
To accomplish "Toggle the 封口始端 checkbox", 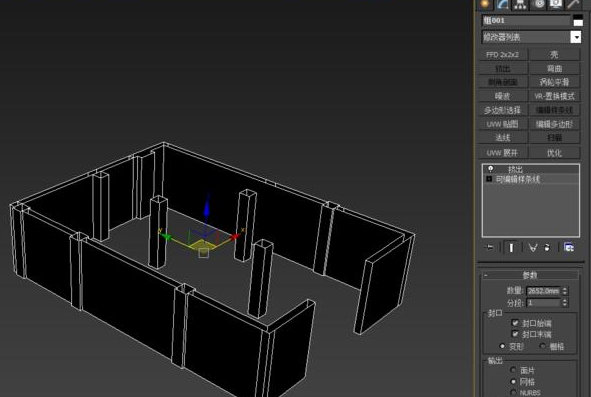I will click(515, 323).
